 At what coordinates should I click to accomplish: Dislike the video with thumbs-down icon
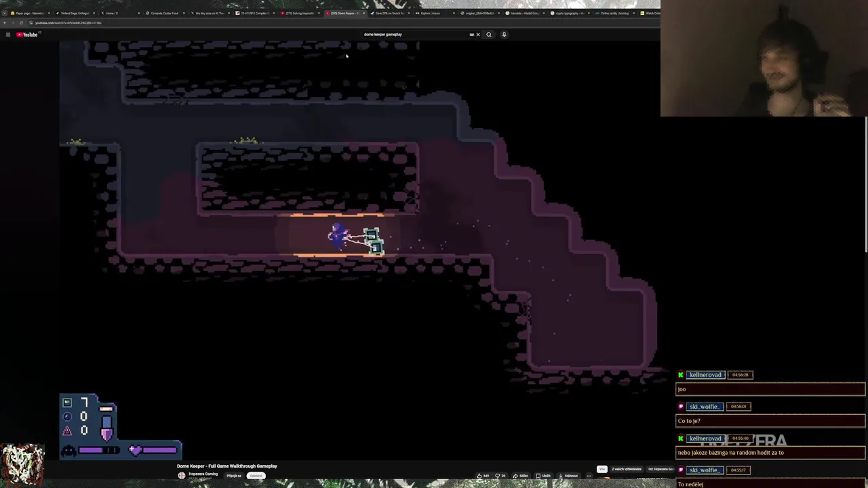click(500, 476)
